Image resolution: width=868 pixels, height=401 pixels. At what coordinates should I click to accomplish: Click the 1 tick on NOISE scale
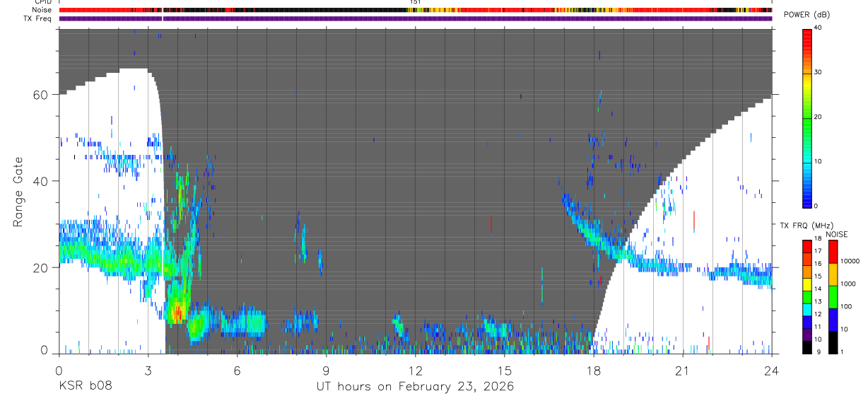click(x=841, y=352)
